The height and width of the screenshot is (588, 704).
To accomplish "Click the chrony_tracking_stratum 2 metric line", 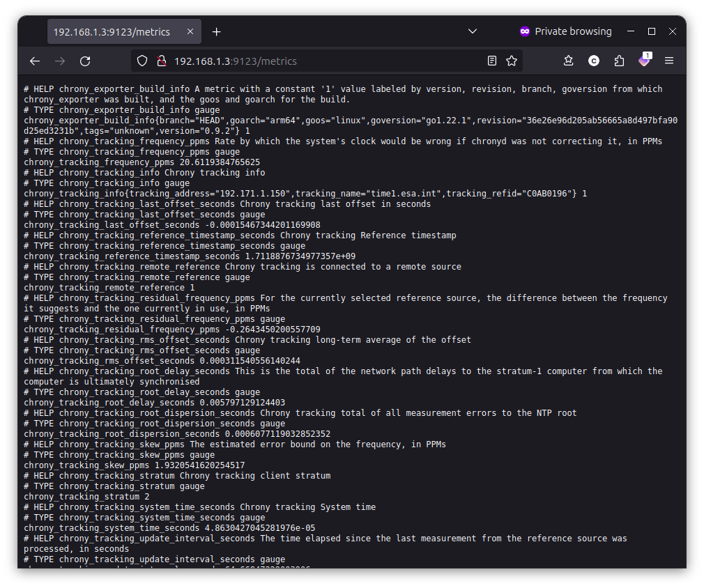I will [86, 497].
